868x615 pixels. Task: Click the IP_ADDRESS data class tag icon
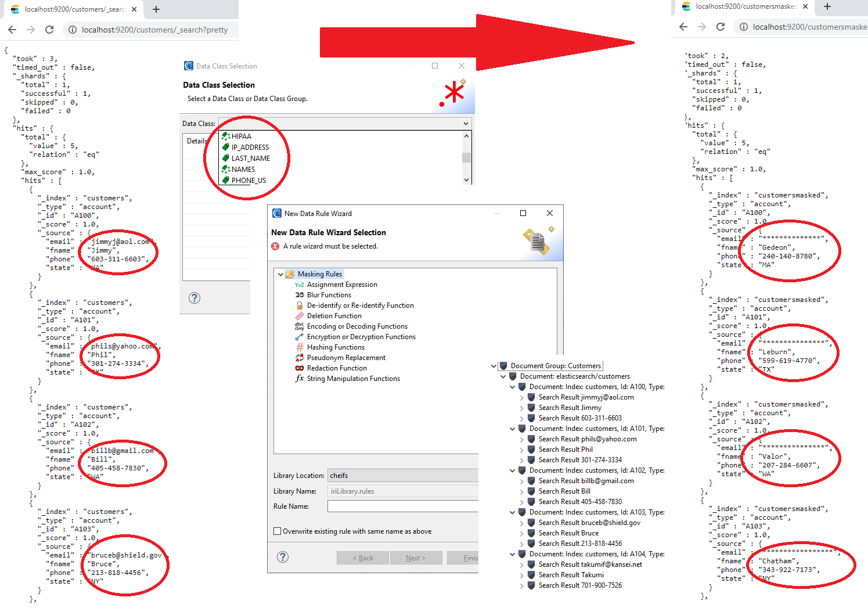pos(226,148)
